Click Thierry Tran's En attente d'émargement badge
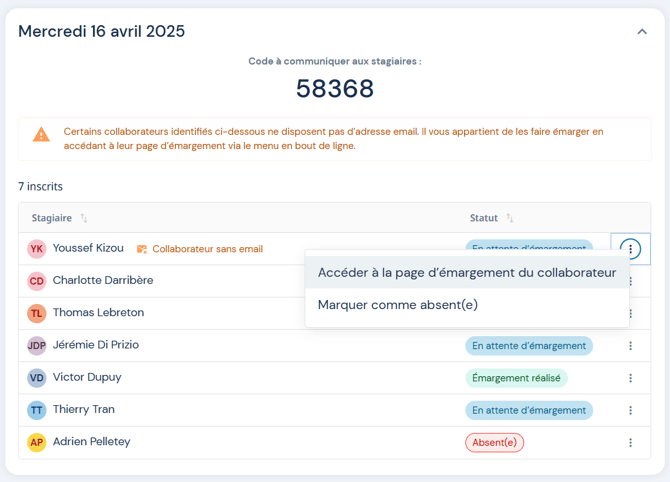Screen dimensions: 670x482 point(528,410)
